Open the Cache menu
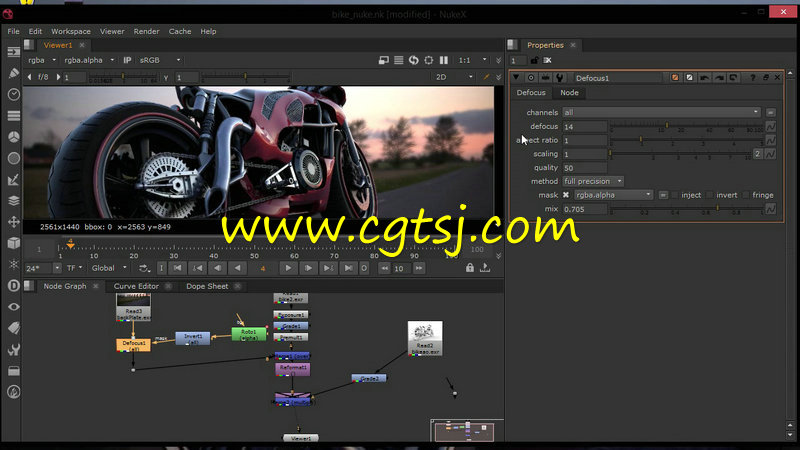This screenshot has width=800, height=450. (x=180, y=31)
